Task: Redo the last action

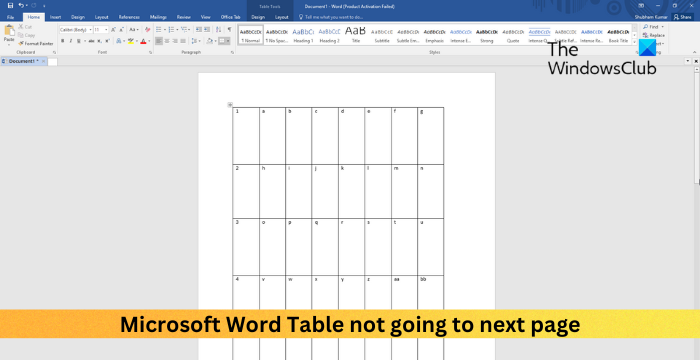Action: (x=33, y=6)
